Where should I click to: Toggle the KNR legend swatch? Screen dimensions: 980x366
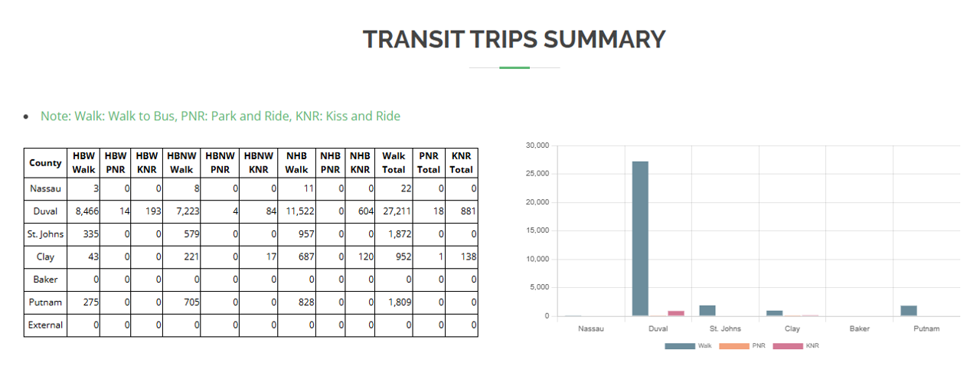788,346
